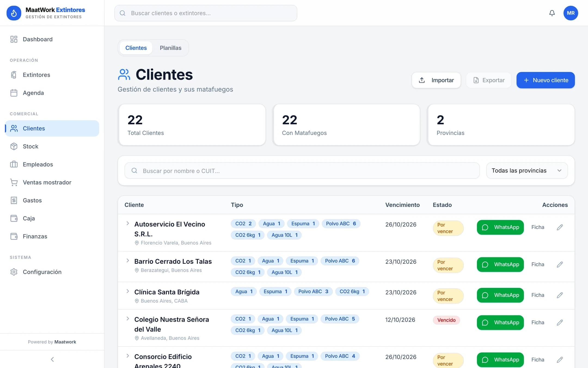Image resolution: width=588 pixels, height=368 pixels.
Task: Click the Importar button
Action: pos(436,80)
